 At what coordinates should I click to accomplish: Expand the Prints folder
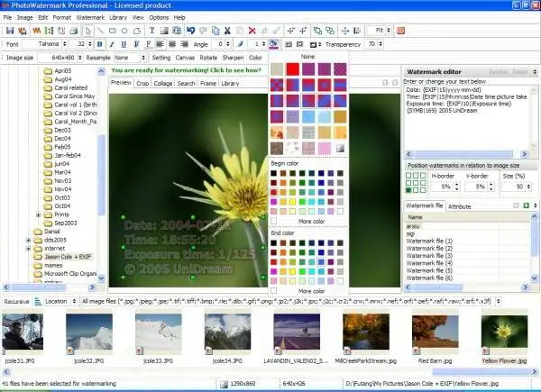click(x=38, y=214)
